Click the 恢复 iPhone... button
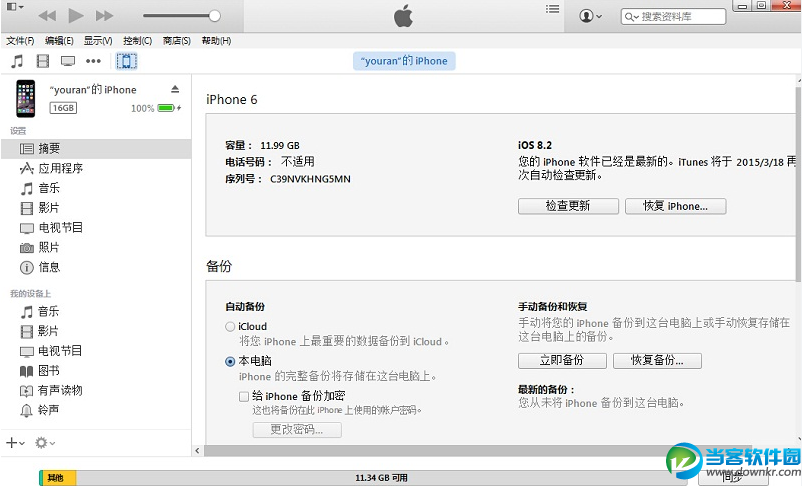This screenshot has height=486, width=802. coord(676,206)
